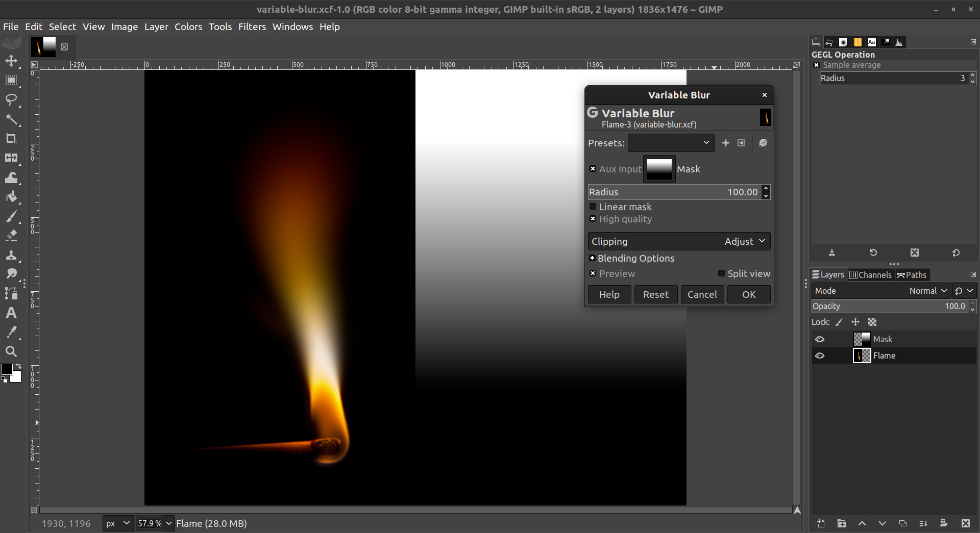Switch to the Channels tab

[x=871, y=275]
